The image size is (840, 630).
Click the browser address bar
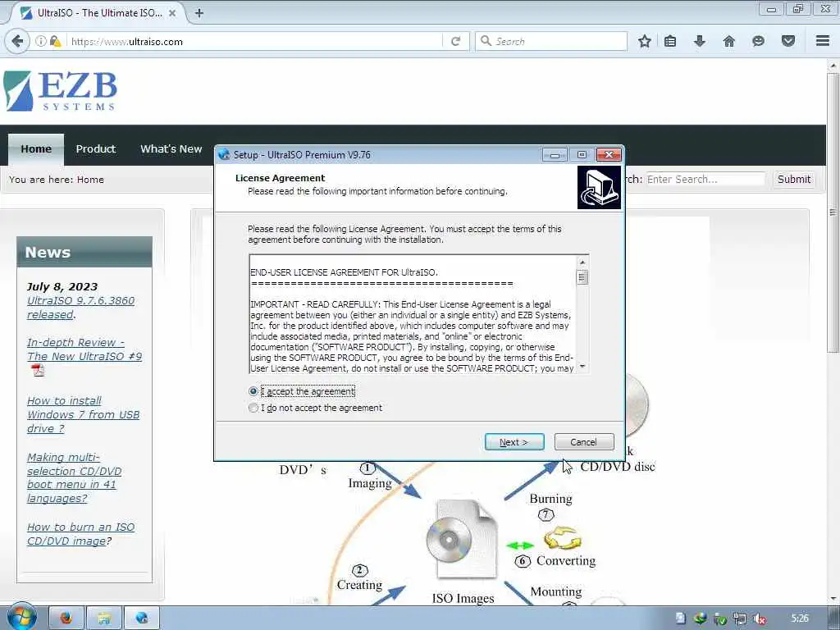(254, 41)
